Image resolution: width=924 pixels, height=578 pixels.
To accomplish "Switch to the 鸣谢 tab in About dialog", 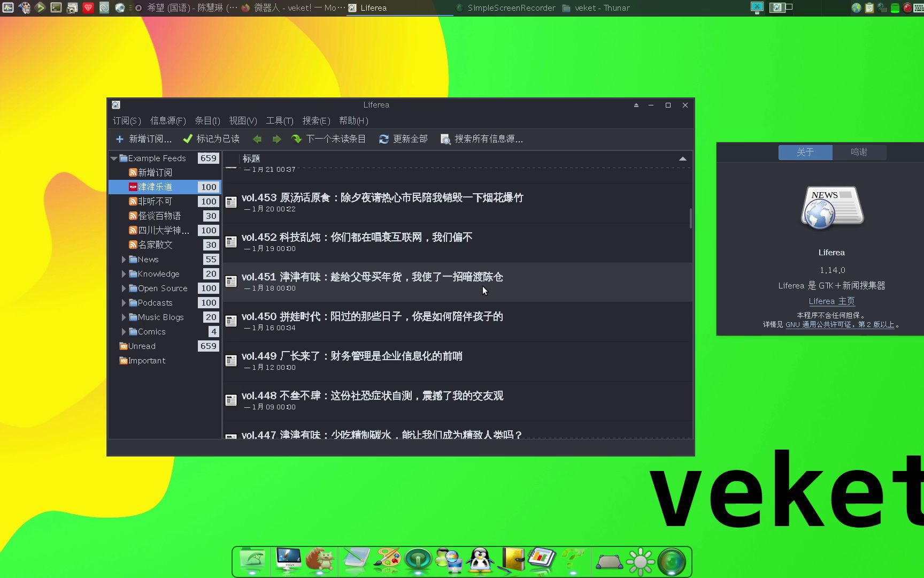I will click(859, 152).
